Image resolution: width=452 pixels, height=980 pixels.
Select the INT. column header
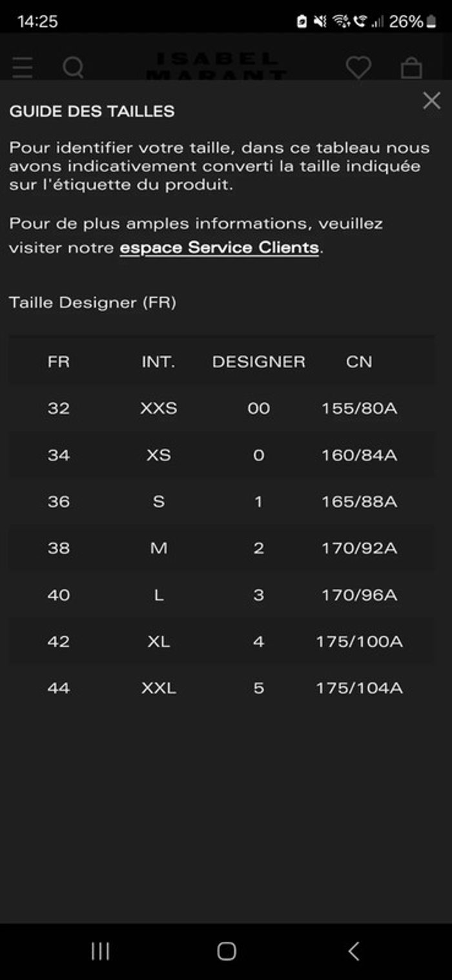pos(158,362)
